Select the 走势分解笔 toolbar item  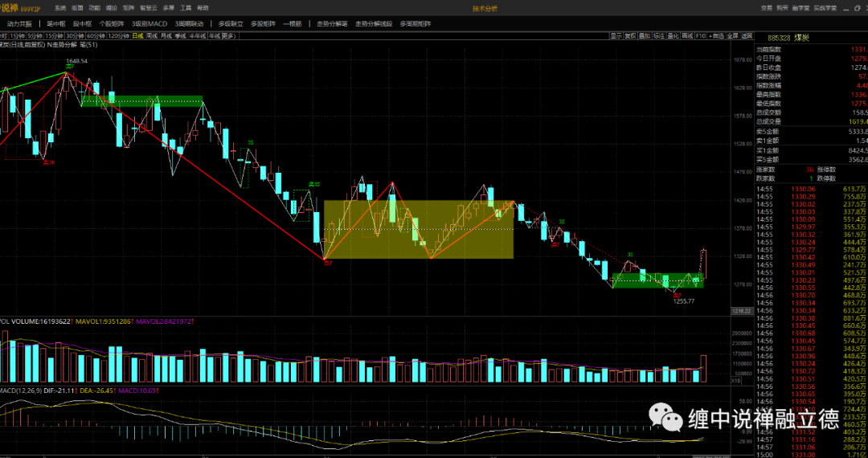332,24
